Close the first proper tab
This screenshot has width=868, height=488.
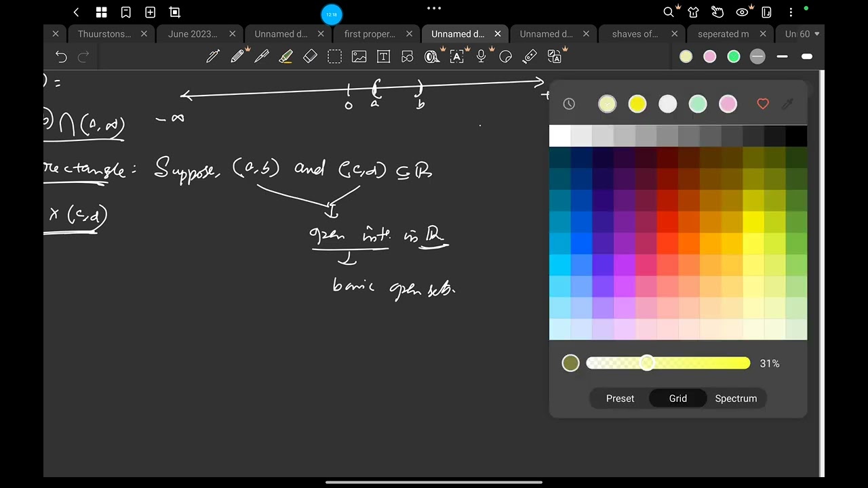pos(409,34)
